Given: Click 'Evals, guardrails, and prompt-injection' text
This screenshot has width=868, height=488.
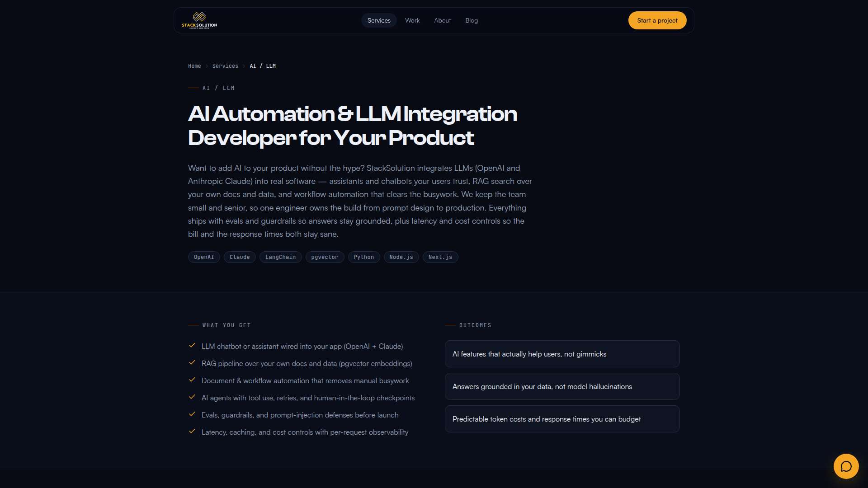Looking at the screenshot, I should 300,415.
